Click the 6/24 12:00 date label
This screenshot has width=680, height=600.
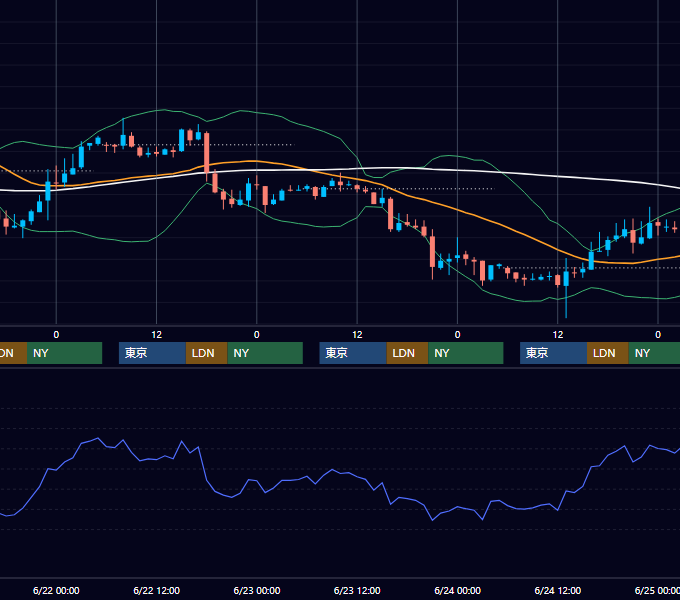(558, 590)
